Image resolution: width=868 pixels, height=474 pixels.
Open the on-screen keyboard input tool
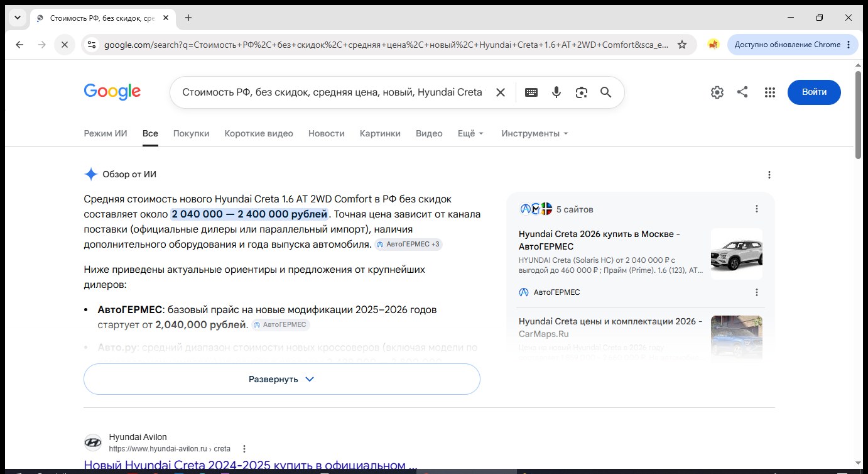[x=531, y=92]
